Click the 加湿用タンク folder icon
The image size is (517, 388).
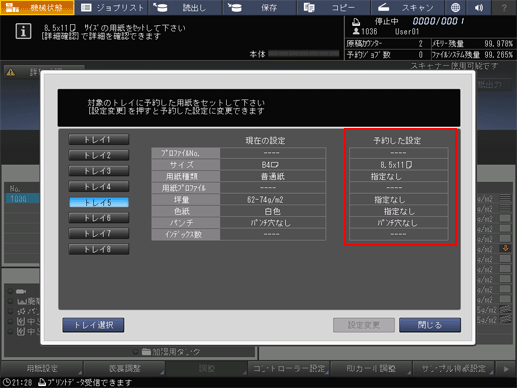pos(146,352)
